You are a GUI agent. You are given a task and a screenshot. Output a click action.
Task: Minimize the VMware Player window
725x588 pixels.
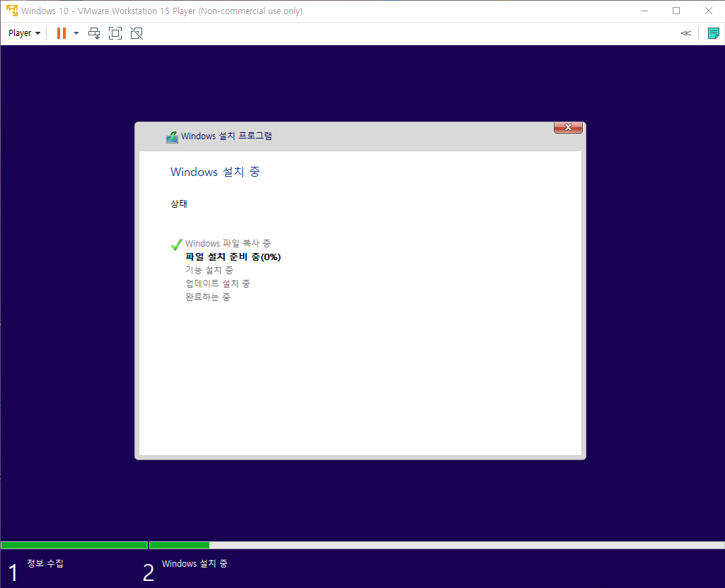644,11
